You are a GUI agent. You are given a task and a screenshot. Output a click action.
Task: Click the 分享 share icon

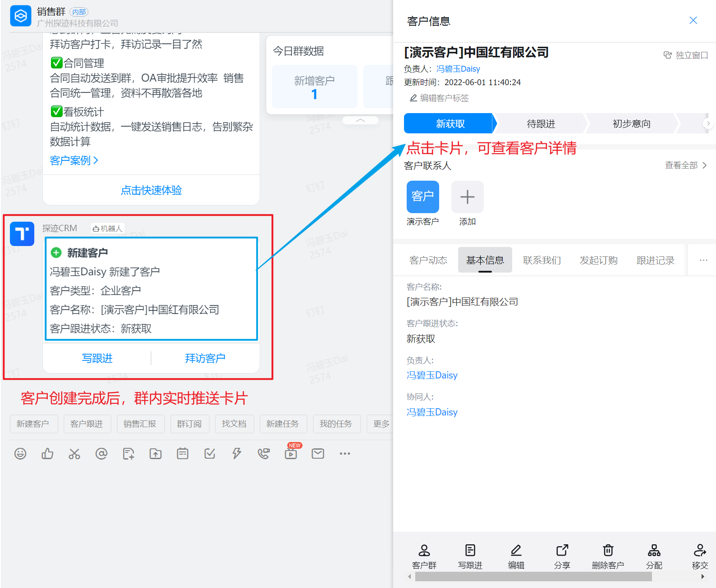coord(562,556)
